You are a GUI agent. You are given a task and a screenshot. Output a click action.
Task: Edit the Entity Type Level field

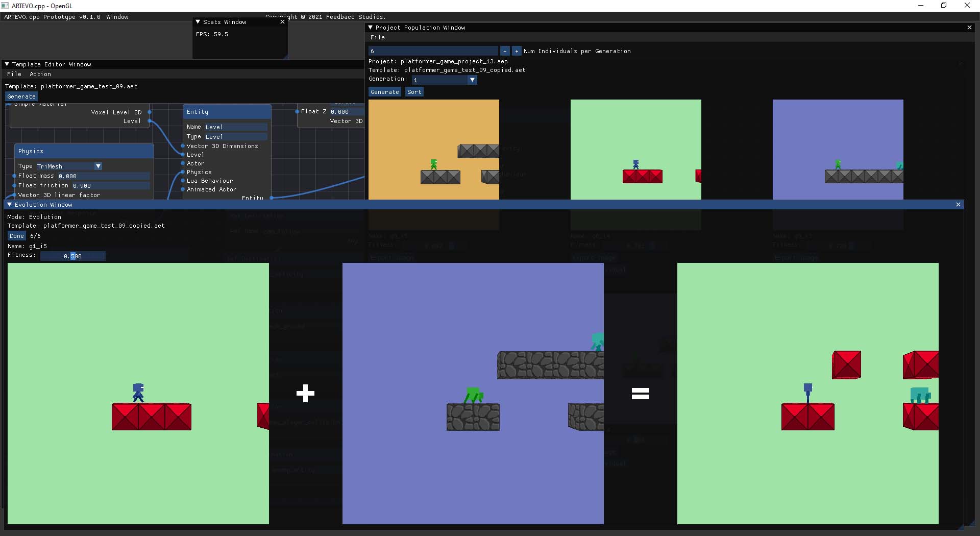235,137
